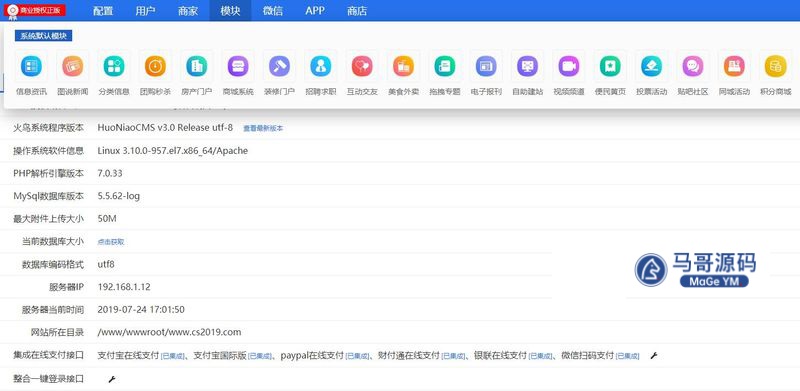Open the 招聘求职 module
This screenshot has height=391, width=800.
coord(320,73)
